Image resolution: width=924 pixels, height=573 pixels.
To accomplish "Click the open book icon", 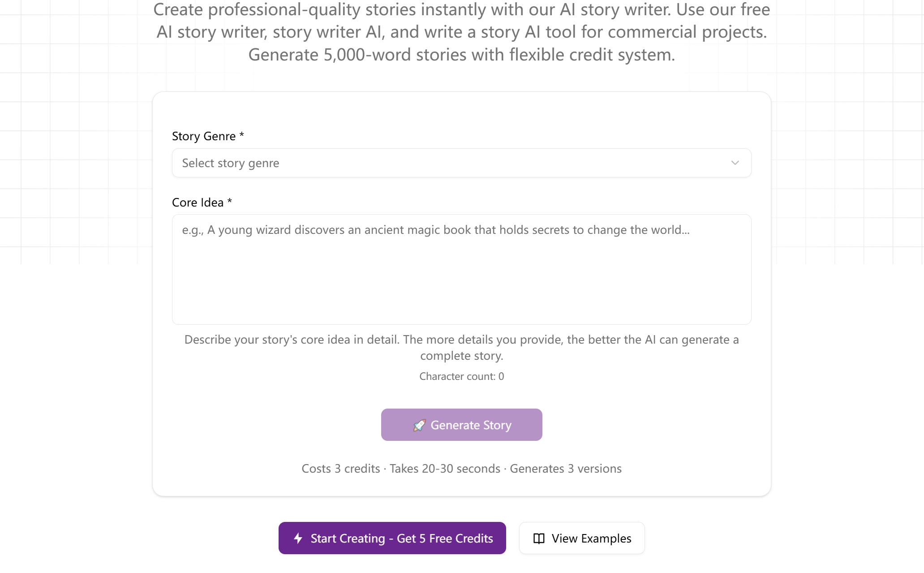I will tap(539, 539).
